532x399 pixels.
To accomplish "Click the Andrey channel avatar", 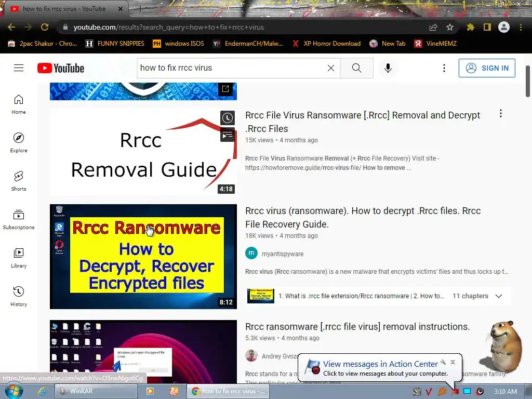I will [x=251, y=355].
